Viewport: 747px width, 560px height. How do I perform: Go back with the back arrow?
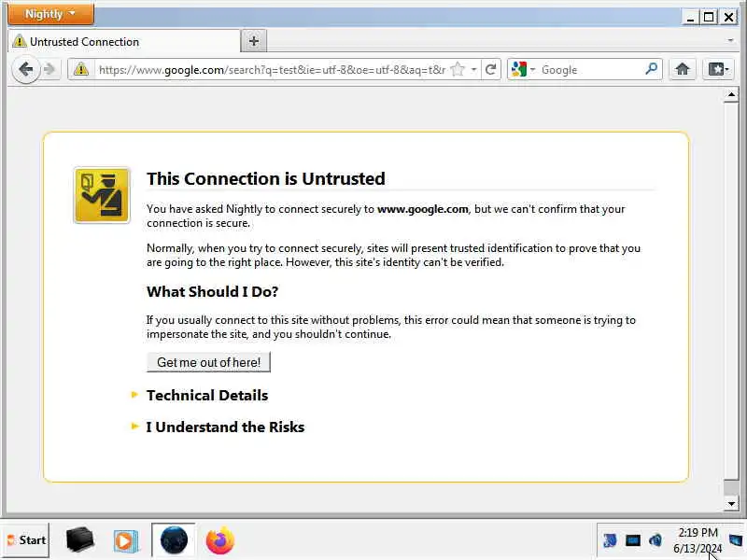(x=26, y=69)
